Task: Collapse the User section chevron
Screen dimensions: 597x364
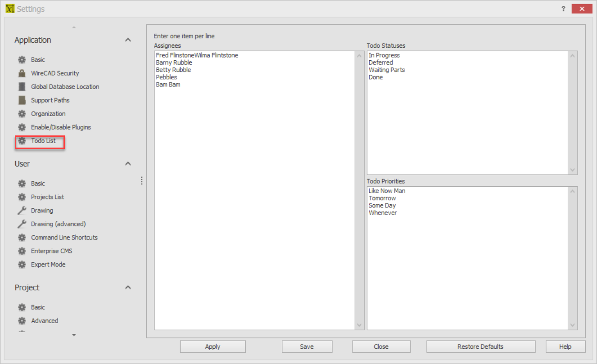Action: click(128, 164)
